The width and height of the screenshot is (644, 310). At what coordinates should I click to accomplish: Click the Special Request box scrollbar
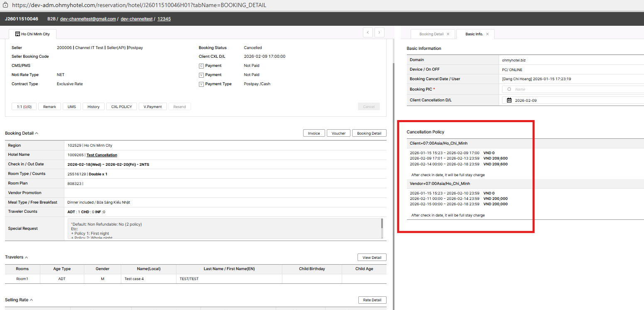[x=382, y=224]
